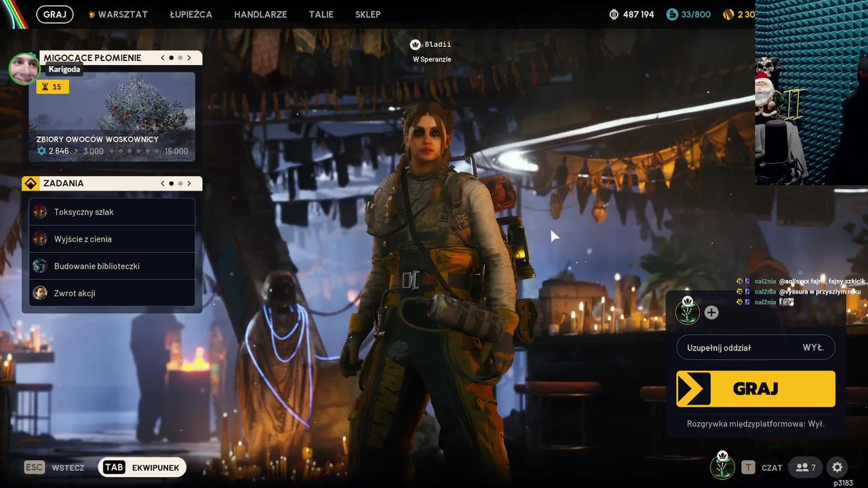
Task: Open the Budowanie biblioteczki quest
Action: coord(112,266)
